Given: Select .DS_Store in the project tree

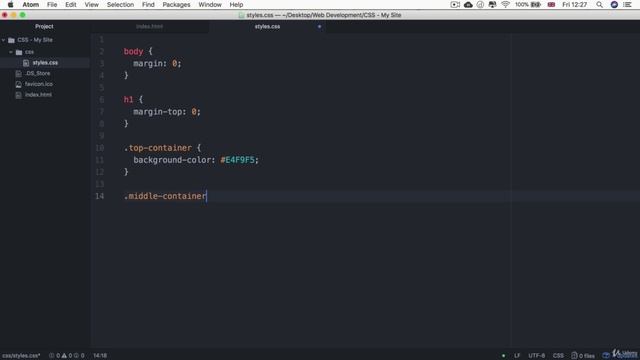Looking at the screenshot, I should click(x=38, y=73).
